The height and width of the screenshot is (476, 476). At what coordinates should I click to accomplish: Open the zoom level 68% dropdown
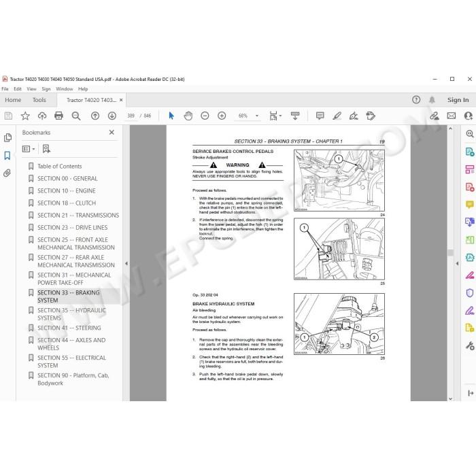click(x=257, y=116)
